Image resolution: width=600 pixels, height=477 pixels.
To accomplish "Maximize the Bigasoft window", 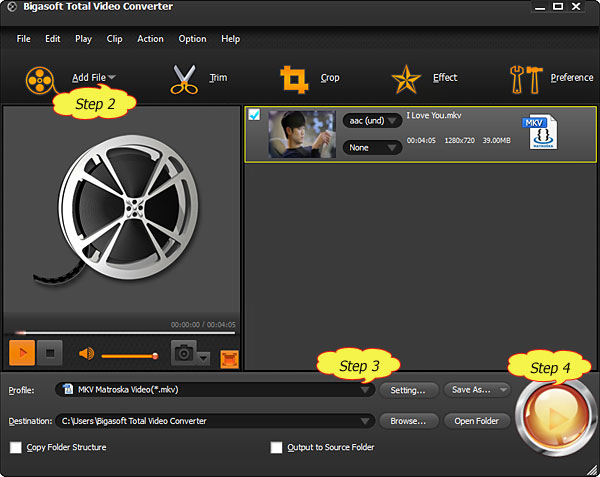I will [x=558, y=7].
